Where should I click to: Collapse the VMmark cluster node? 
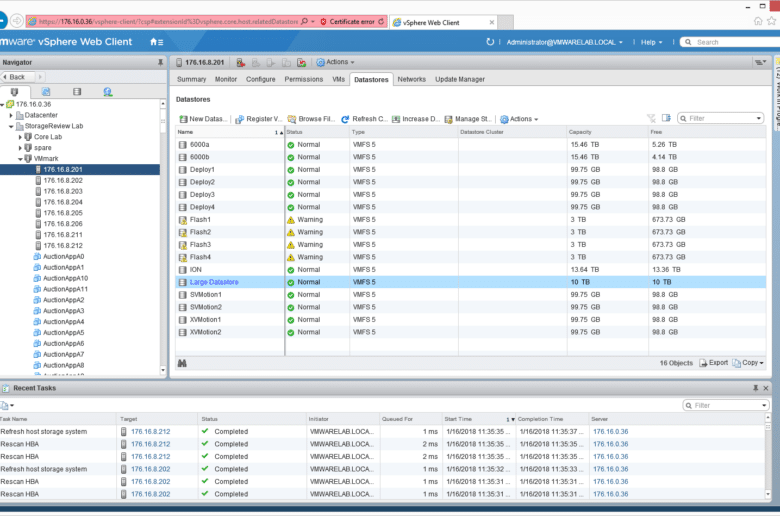click(20, 159)
